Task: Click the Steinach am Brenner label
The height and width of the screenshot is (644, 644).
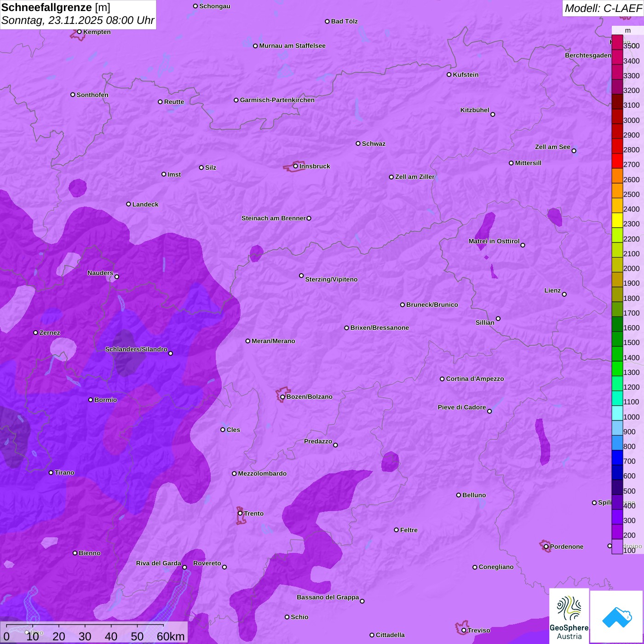Action: pyautogui.click(x=273, y=218)
